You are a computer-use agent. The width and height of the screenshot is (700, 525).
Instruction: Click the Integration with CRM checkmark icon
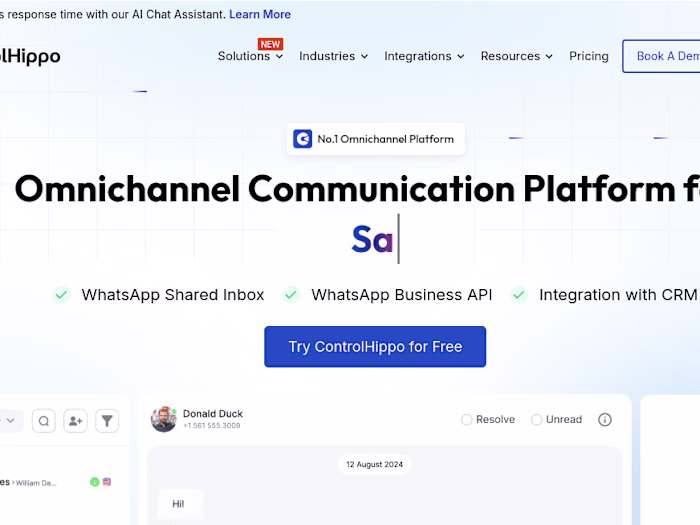coord(519,295)
